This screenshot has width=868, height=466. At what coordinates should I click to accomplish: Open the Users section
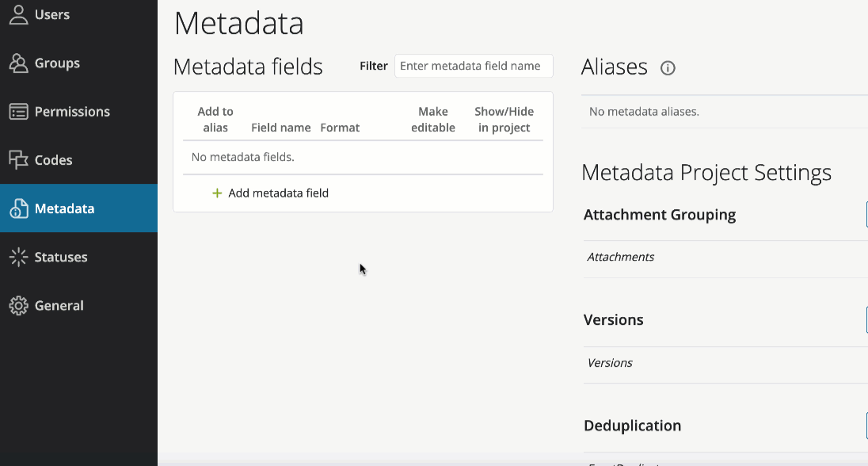78,14
